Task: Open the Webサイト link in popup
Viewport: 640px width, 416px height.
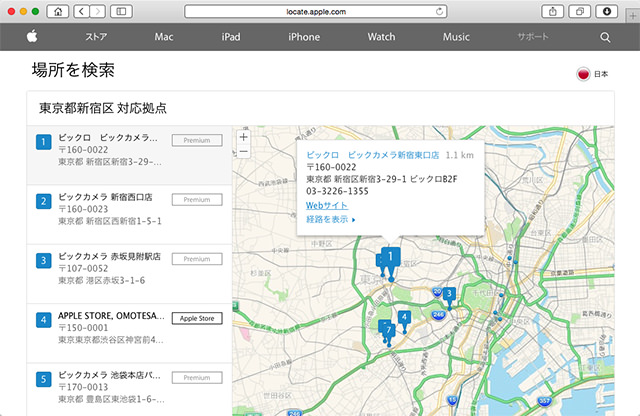Action: [327, 205]
